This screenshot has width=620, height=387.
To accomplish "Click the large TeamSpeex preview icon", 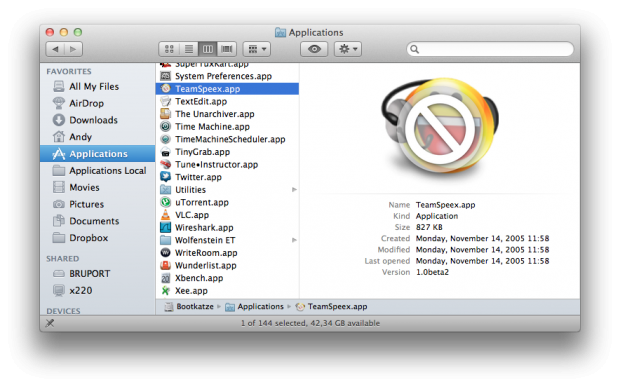I will pyautogui.click(x=440, y=127).
